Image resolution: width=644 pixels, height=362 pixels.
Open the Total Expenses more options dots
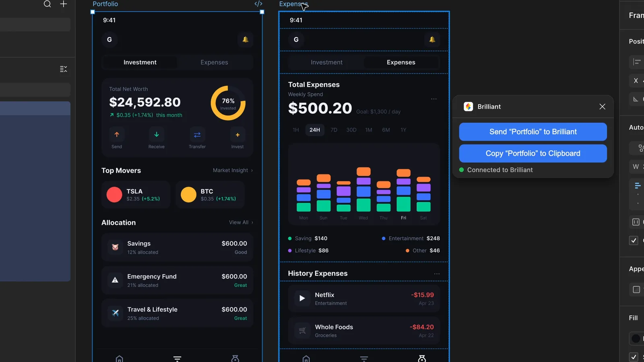pyautogui.click(x=434, y=99)
